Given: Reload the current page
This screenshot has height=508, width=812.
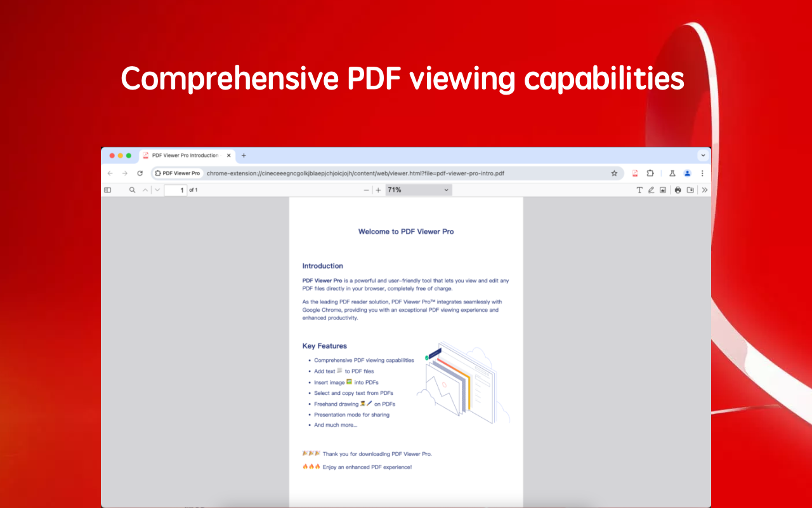Looking at the screenshot, I should (140, 173).
